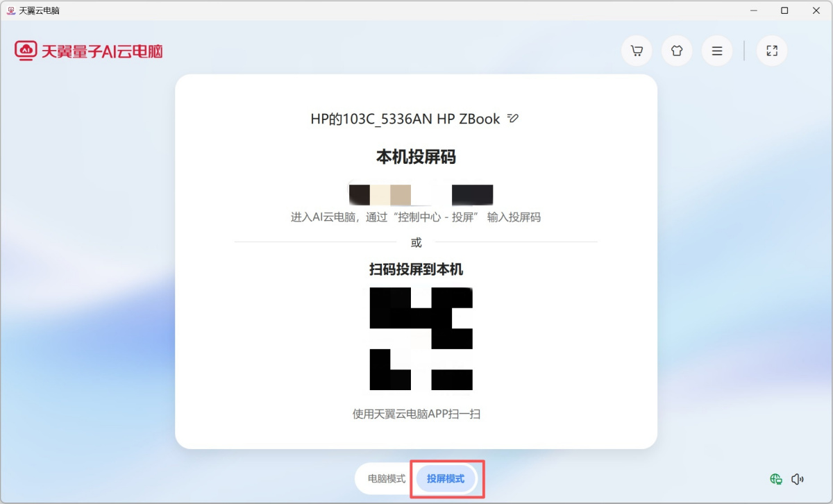
Task: Click the 天翼量子AI云电脑 logo
Action: 89,51
